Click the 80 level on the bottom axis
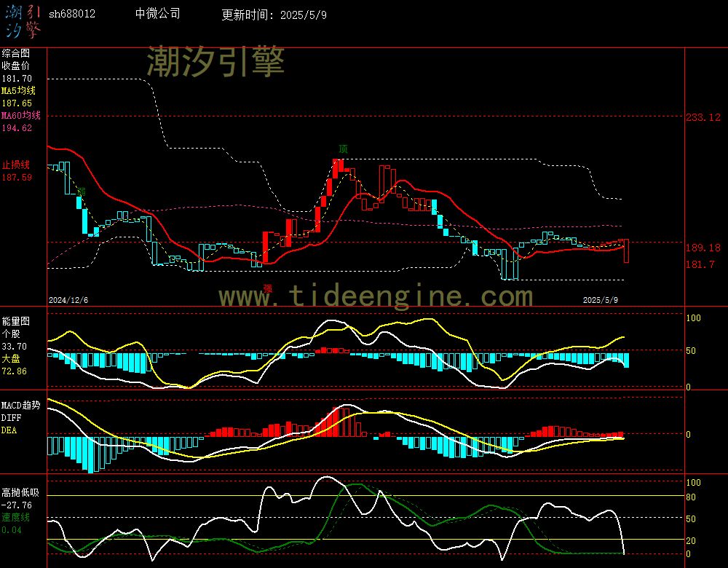 pyautogui.click(x=691, y=497)
